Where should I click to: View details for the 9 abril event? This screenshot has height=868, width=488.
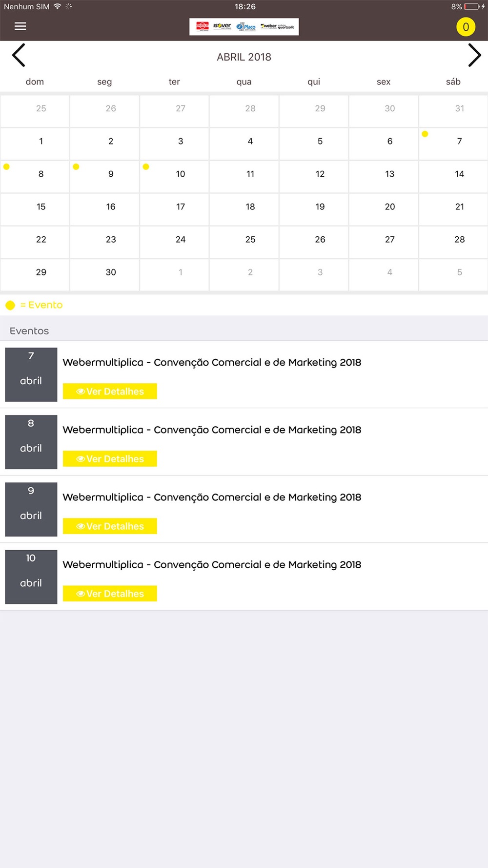click(110, 526)
